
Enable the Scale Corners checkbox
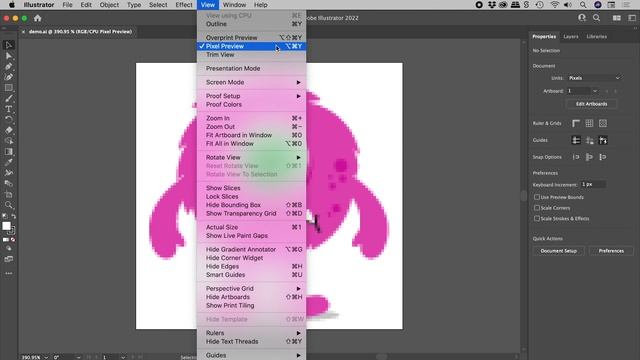click(537, 208)
